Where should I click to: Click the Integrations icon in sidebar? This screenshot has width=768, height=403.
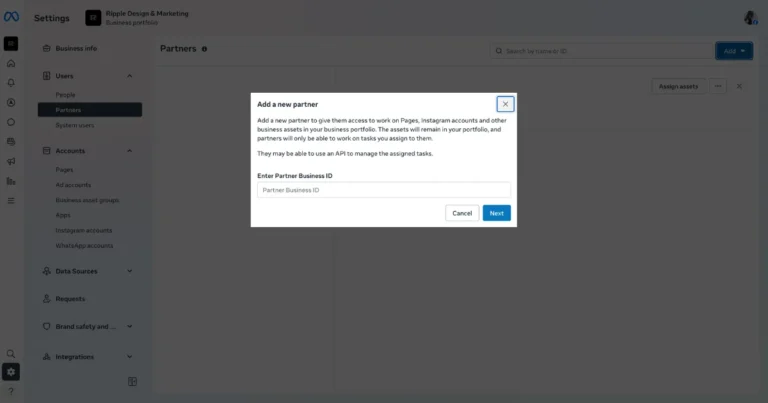(x=47, y=357)
